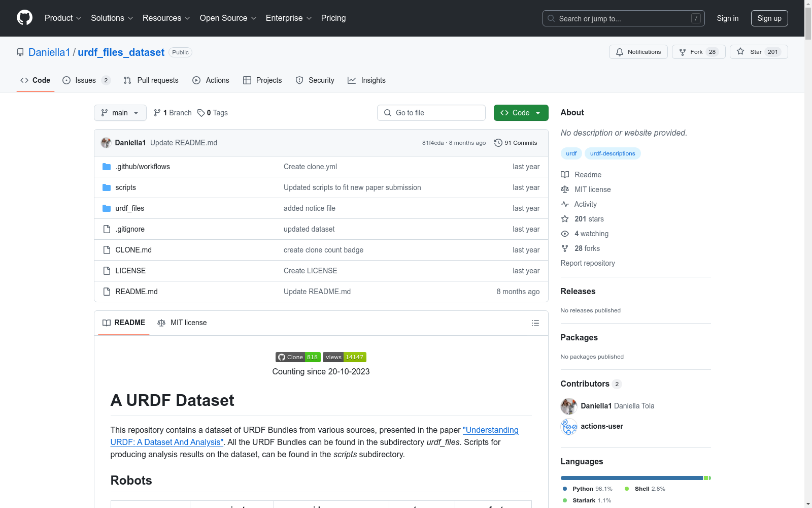Click the green Shell language dot
The width and height of the screenshot is (812, 508).
point(627,489)
